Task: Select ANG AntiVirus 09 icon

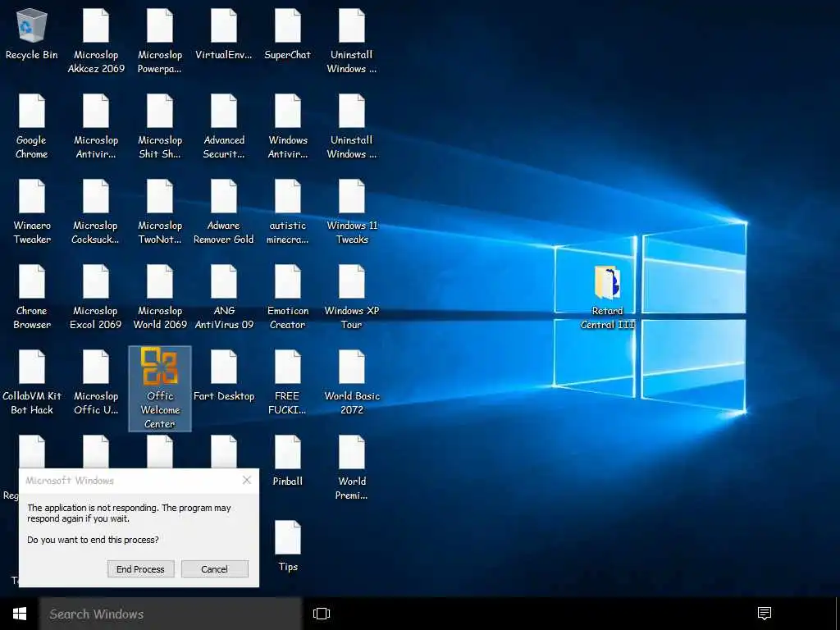Action: [223, 297]
